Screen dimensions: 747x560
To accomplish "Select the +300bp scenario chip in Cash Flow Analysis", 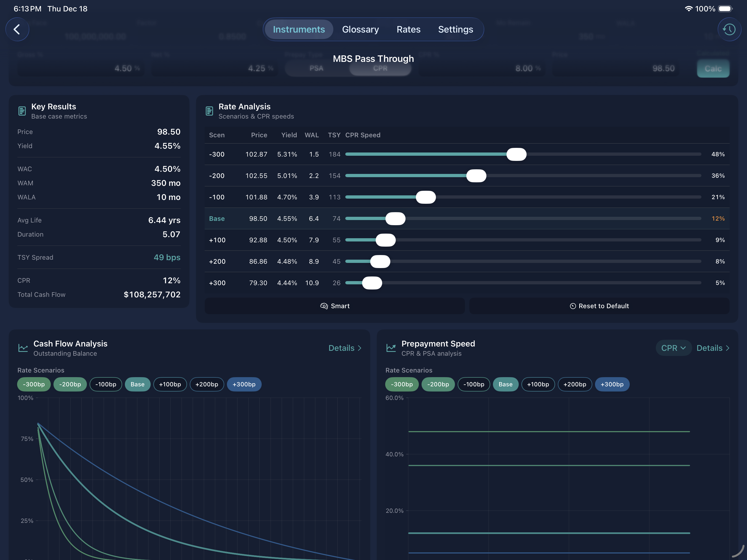I will 244,384.
